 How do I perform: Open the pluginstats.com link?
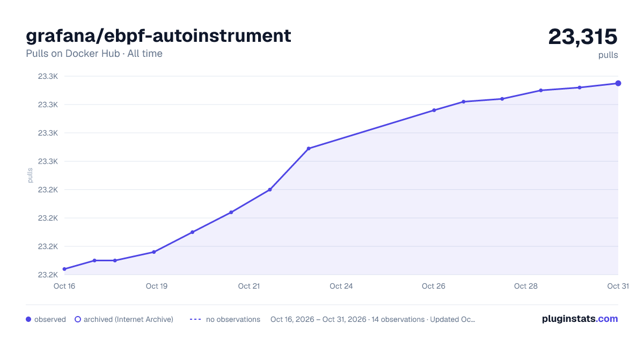tap(580, 319)
